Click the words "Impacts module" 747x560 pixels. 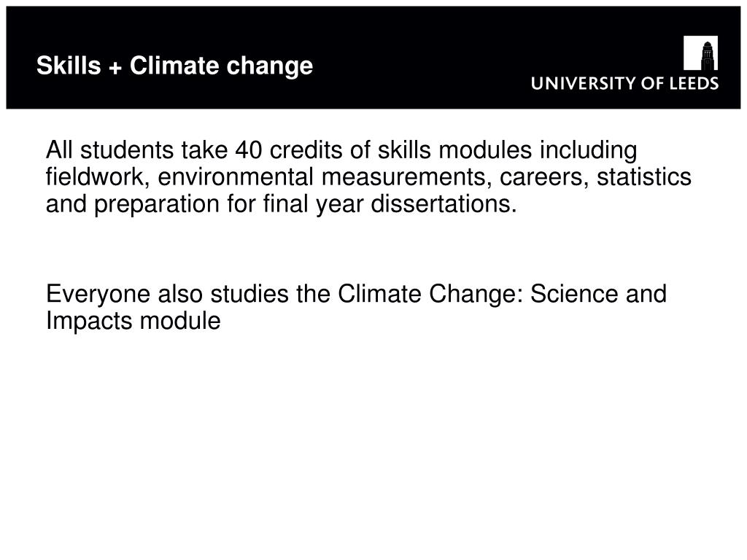[133, 321]
